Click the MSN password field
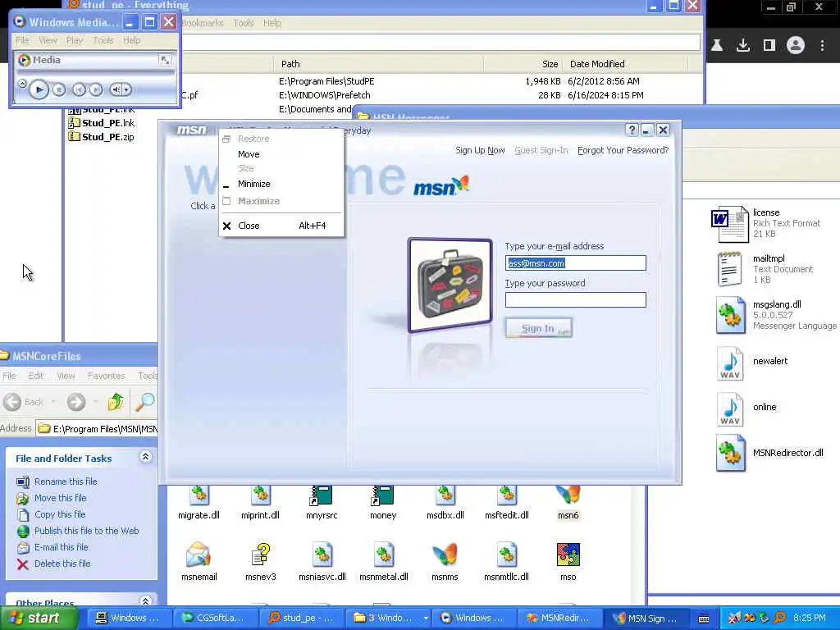 point(575,300)
